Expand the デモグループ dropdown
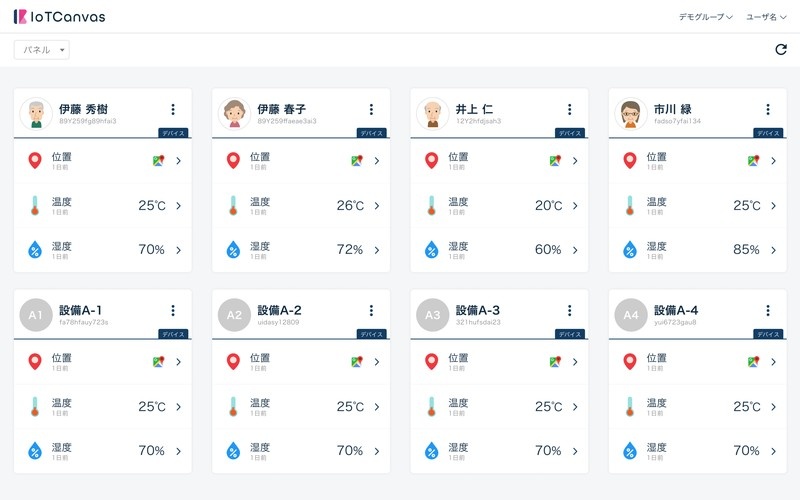 pyautogui.click(x=706, y=17)
